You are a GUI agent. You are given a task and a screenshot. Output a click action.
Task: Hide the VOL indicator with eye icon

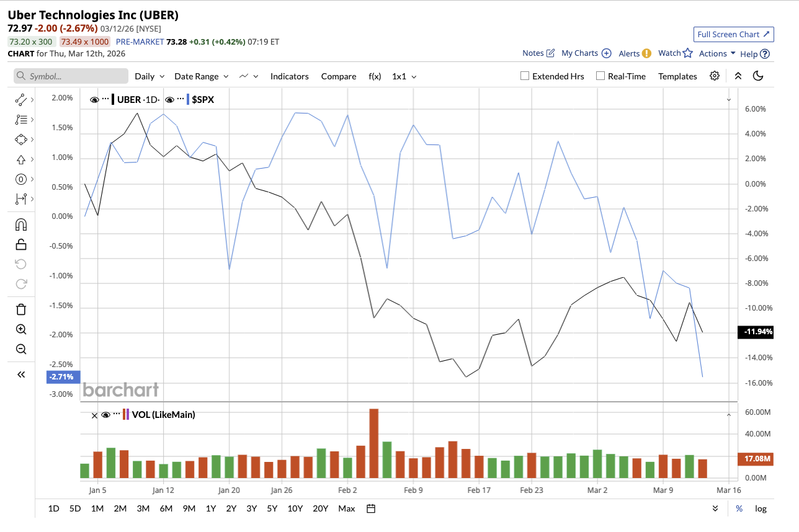click(106, 415)
